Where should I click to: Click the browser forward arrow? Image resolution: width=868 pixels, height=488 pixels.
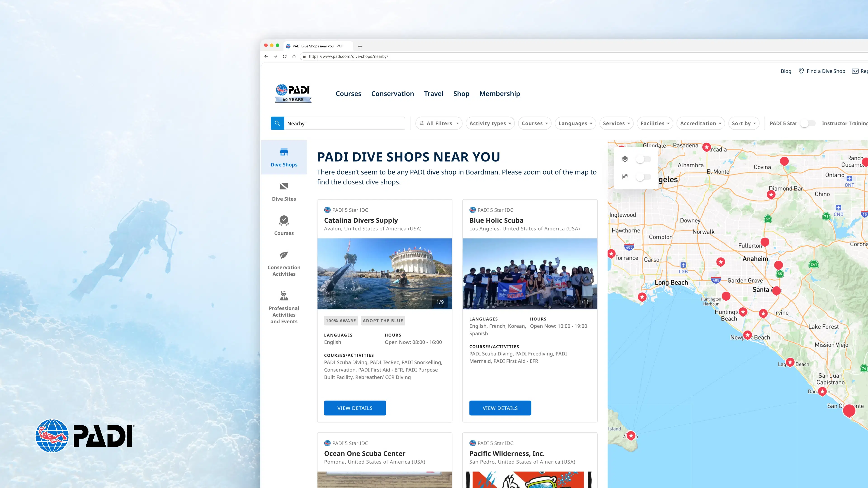pos(275,56)
